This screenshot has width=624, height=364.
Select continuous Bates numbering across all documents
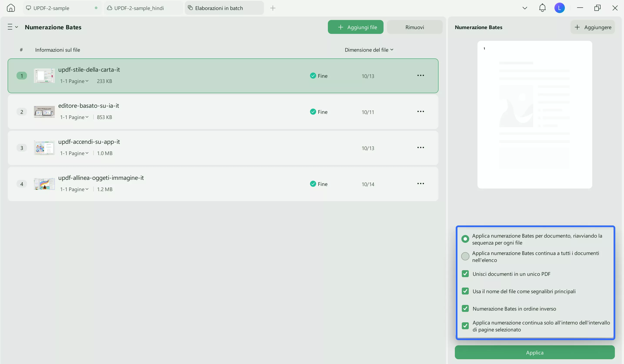pyautogui.click(x=465, y=256)
